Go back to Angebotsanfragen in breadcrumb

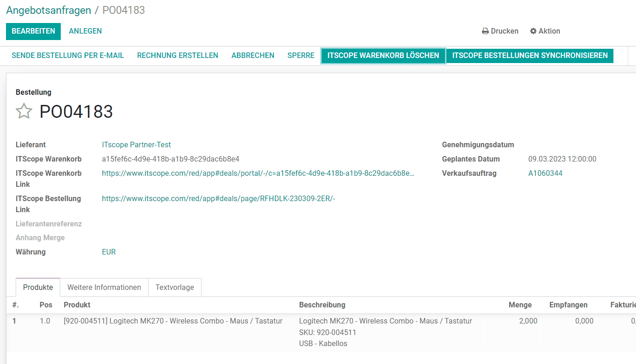pos(48,10)
